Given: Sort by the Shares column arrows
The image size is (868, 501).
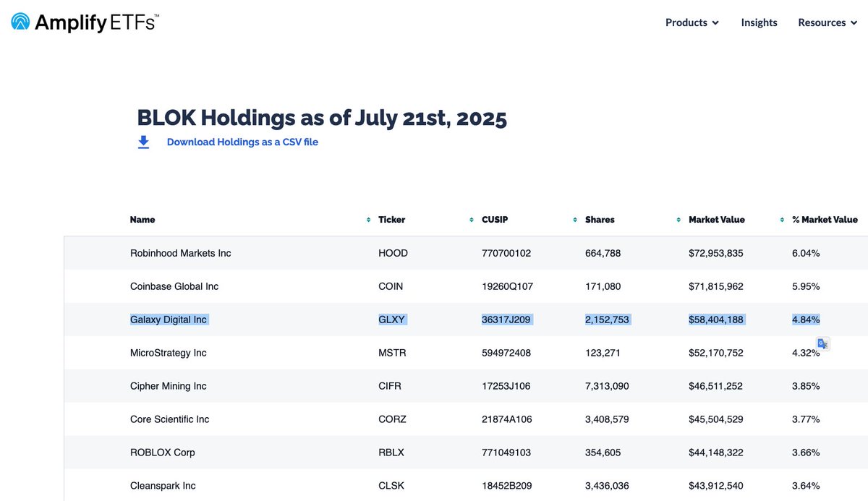Looking at the screenshot, I should coord(679,220).
